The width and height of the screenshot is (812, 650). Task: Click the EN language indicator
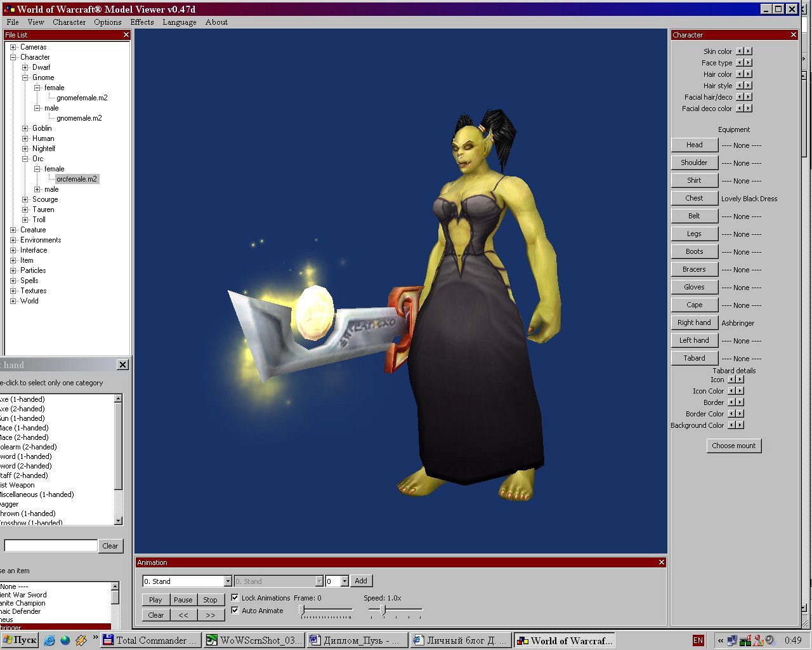[698, 640]
